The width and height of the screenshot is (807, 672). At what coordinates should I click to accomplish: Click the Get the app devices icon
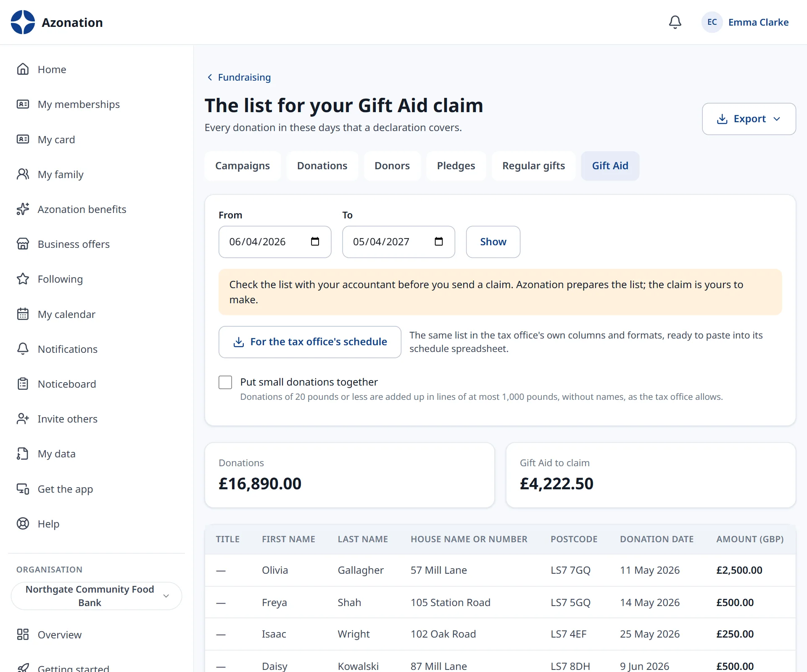click(23, 489)
